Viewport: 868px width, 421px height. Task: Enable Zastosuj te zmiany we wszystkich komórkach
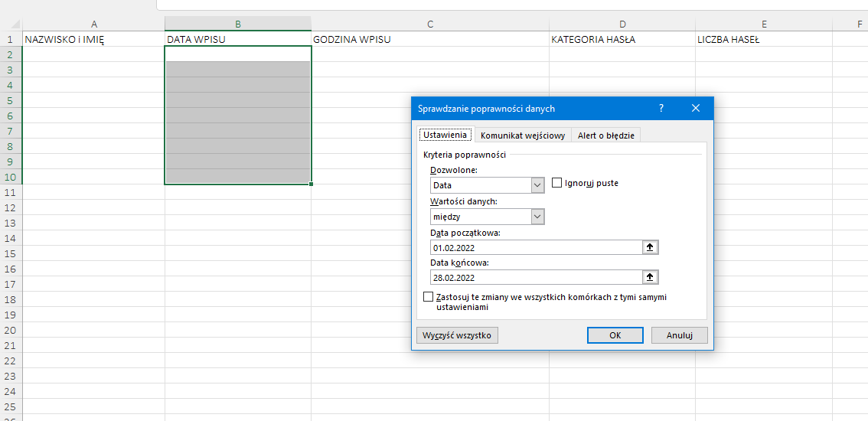429,297
